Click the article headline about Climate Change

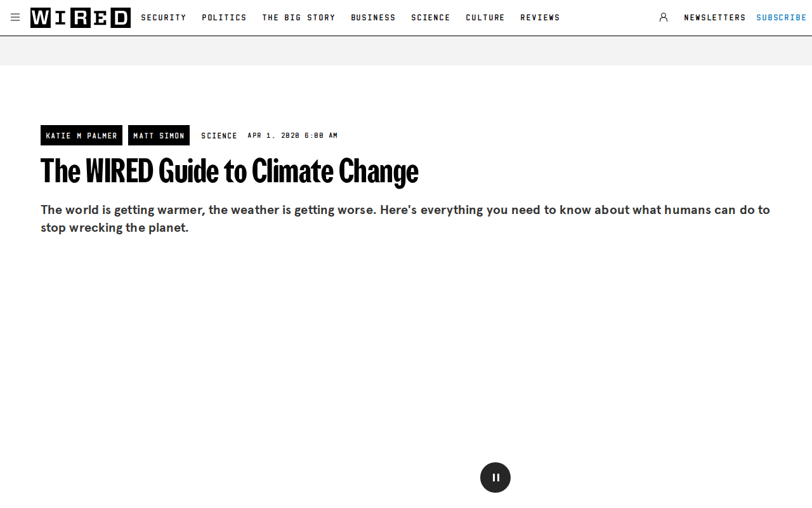(230, 171)
